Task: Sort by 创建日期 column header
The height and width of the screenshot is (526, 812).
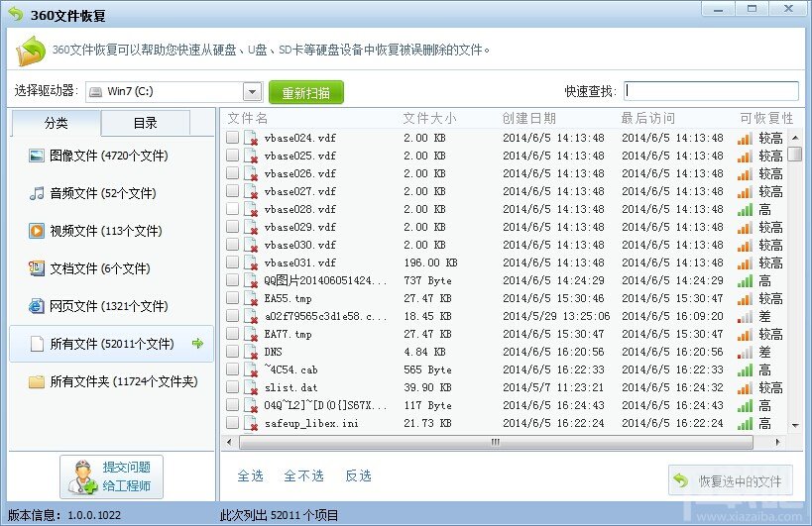Action: pyautogui.click(x=528, y=119)
